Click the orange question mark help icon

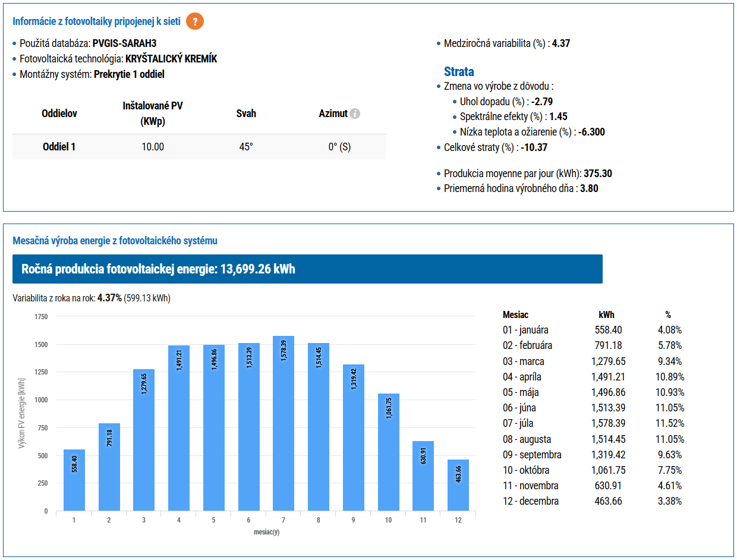pos(195,21)
